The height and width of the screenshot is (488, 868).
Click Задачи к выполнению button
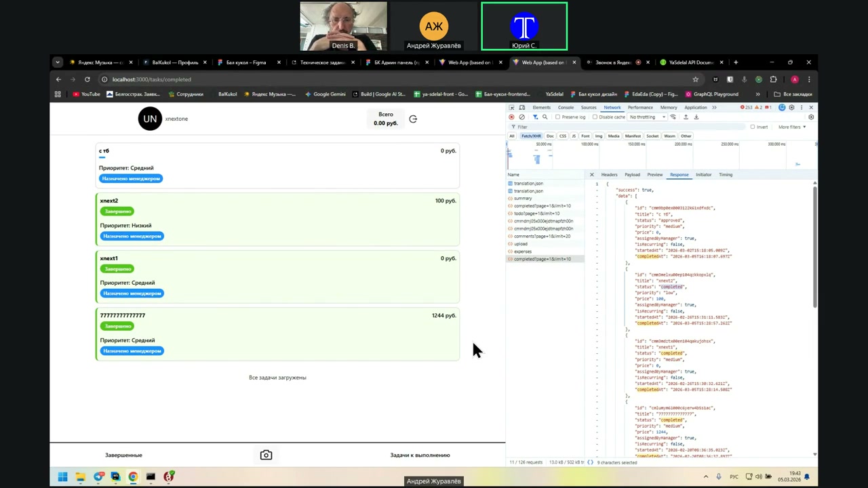click(x=420, y=455)
